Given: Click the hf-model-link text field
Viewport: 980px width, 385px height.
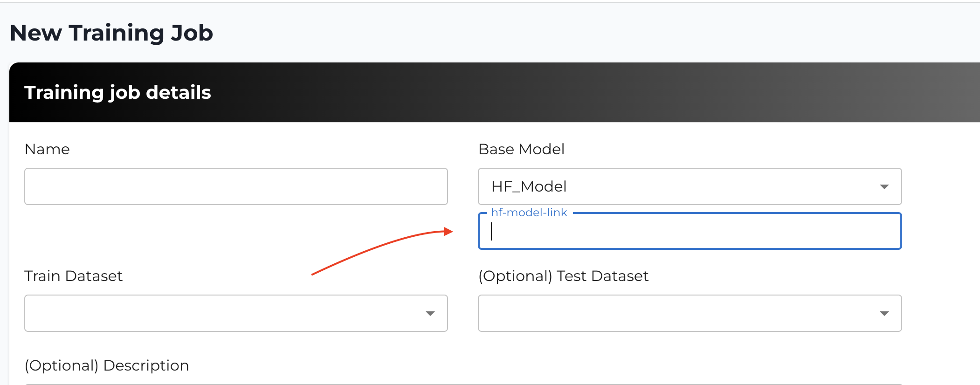Looking at the screenshot, I should 690,231.
